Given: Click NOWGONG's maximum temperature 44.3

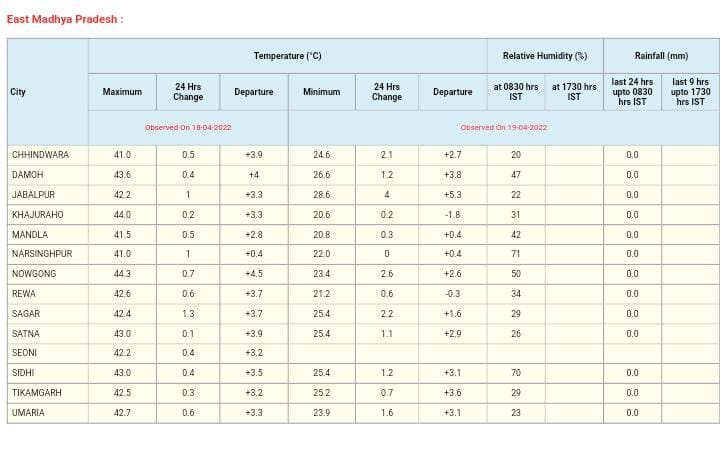Looking at the screenshot, I should [x=122, y=274].
